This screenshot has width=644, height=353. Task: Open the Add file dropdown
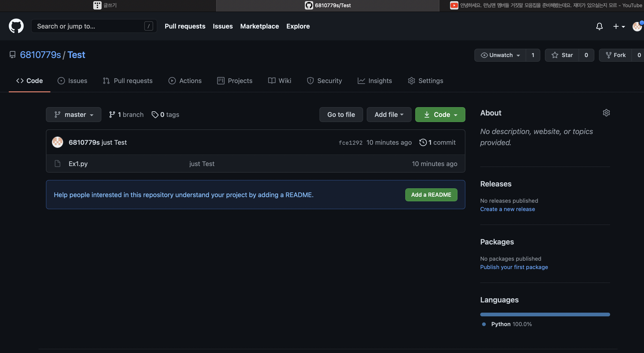point(389,115)
